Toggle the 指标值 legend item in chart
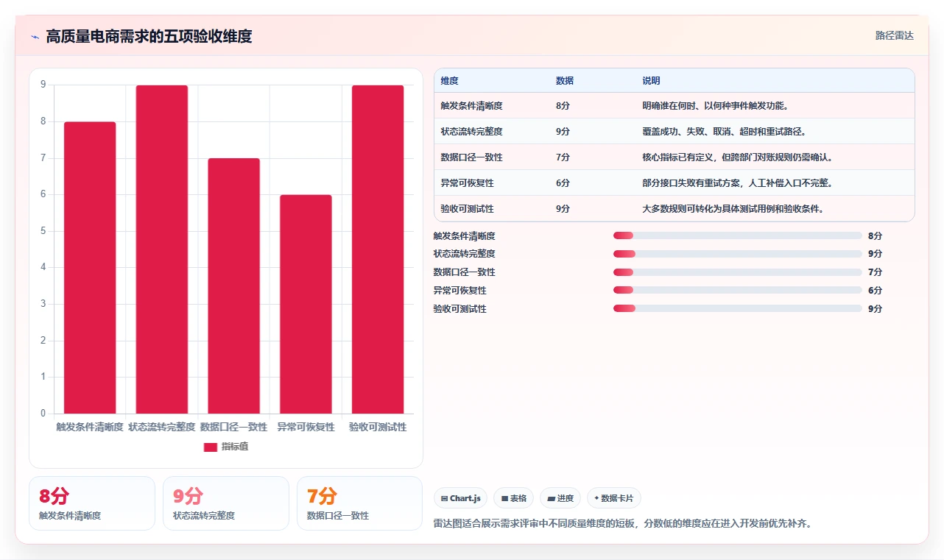The width and height of the screenshot is (944, 560). point(226,447)
